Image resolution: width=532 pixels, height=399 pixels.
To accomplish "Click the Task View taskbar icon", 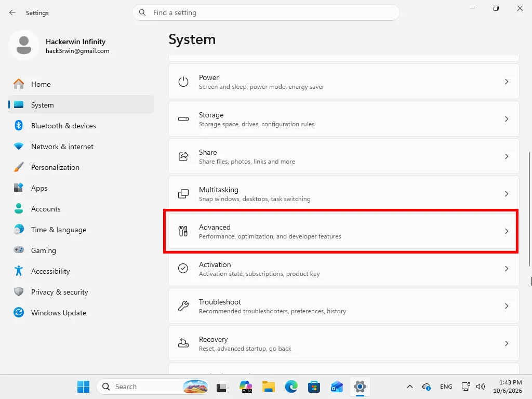I will pyautogui.click(x=221, y=387).
